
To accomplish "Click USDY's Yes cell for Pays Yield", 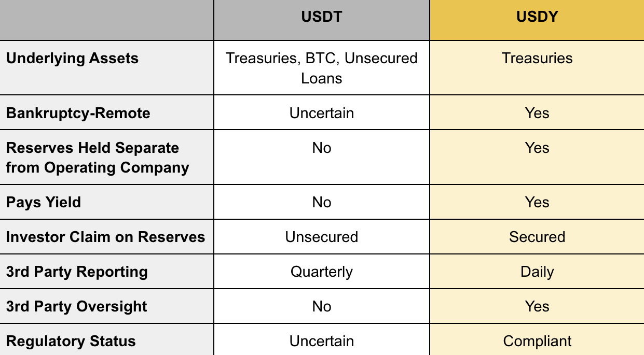I will pyautogui.click(x=537, y=202).
